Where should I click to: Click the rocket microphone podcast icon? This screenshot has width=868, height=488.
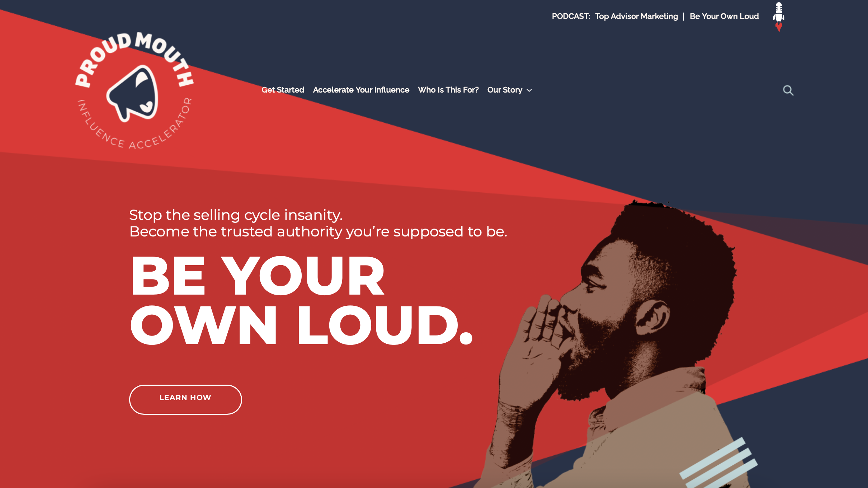pos(779,17)
